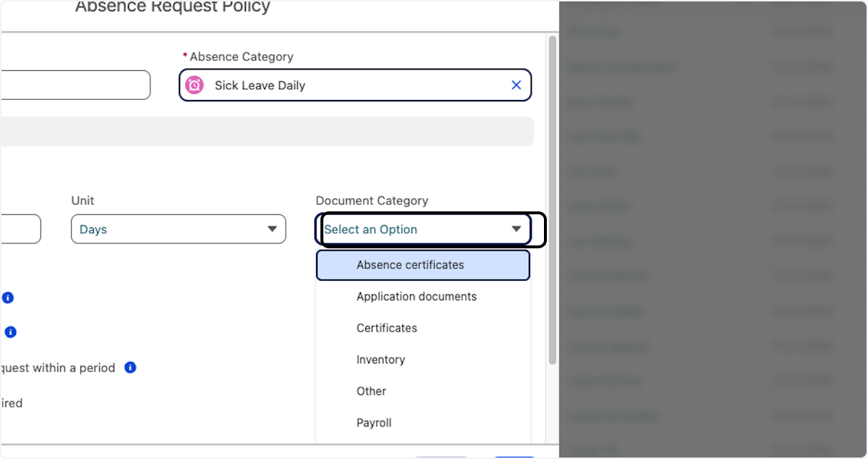The width and height of the screenshot is (868, 459).
Task: Select Absence certificates option
Action: [410, 265]
